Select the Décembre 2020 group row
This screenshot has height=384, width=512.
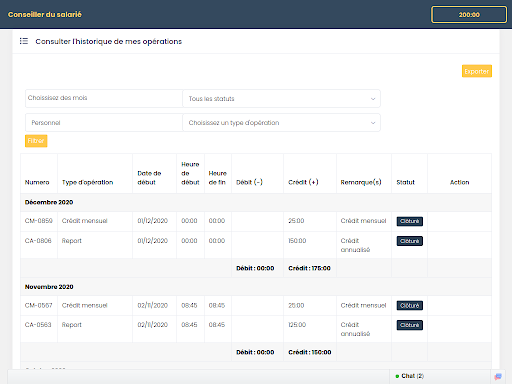[256, 202]
